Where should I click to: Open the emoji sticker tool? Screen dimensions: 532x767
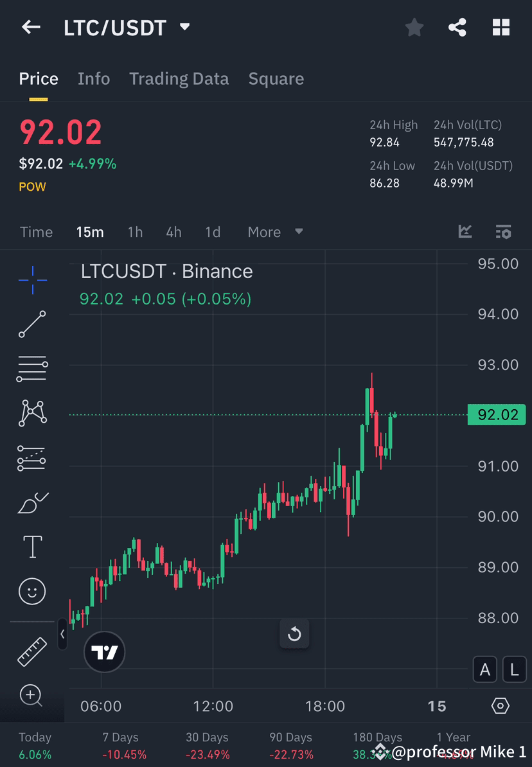(32, 591)
